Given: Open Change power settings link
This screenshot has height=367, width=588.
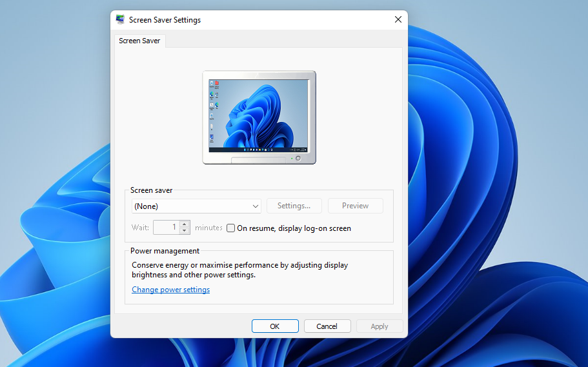Looking at the screenshot, I should click(170, 290).
